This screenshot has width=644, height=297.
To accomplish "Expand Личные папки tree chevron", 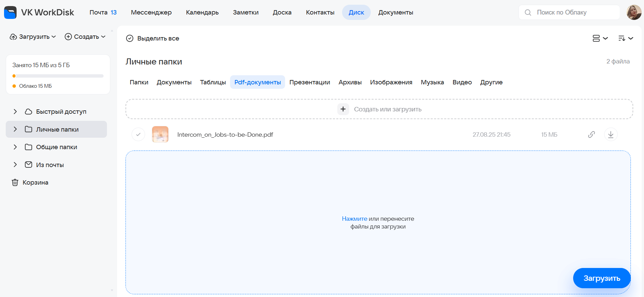I will (15, 129).
